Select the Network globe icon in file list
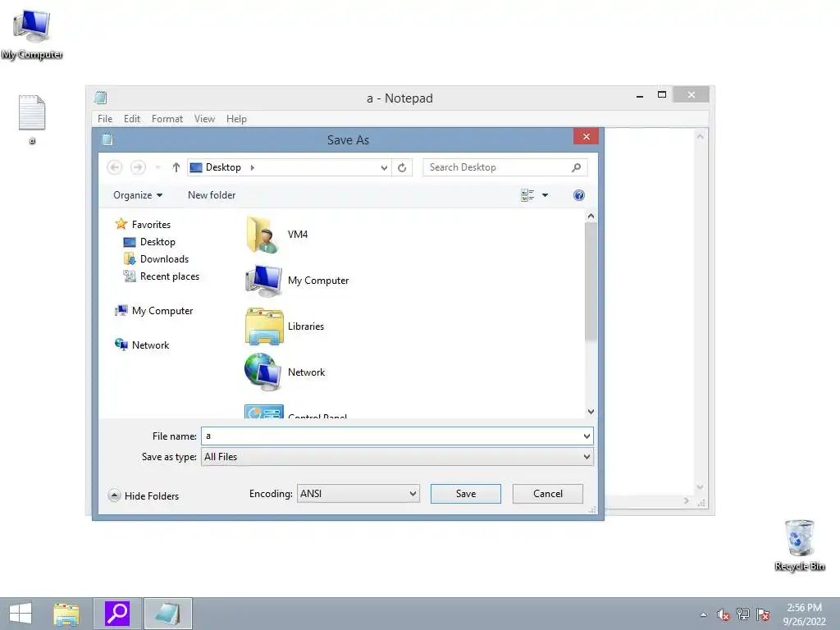 [263, 372]
